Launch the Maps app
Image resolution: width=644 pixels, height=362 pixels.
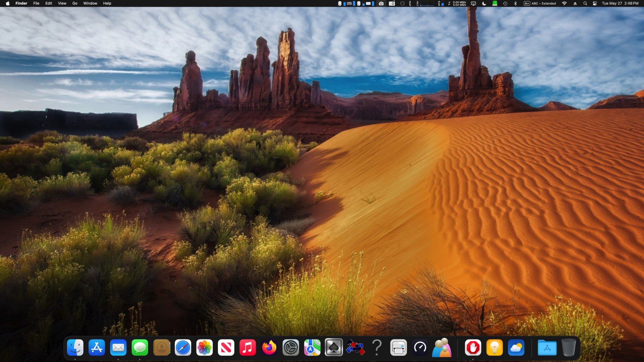point(312,348)
